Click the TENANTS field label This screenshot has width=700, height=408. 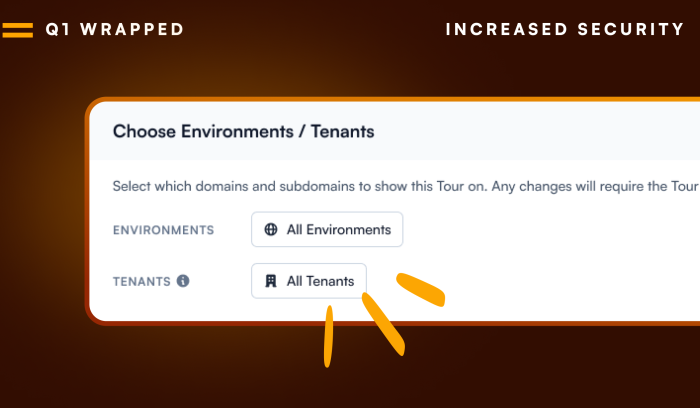(x=142, y=282)
